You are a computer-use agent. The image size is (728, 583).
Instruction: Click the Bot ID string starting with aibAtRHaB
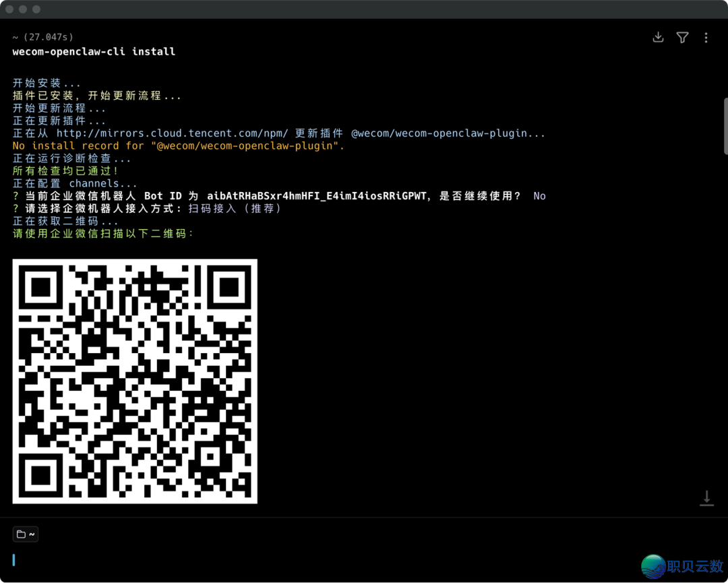coord(317,196)
